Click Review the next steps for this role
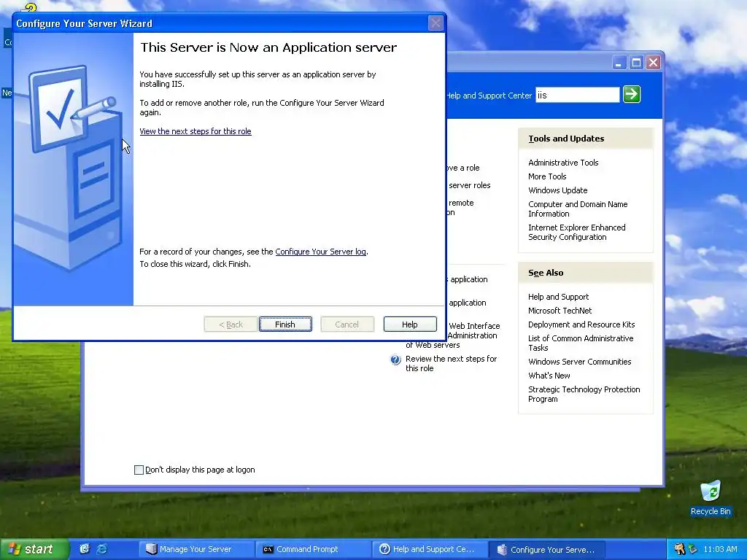This screenshot has height=560, width=747. pyautogui.click(x=451, y=363)
